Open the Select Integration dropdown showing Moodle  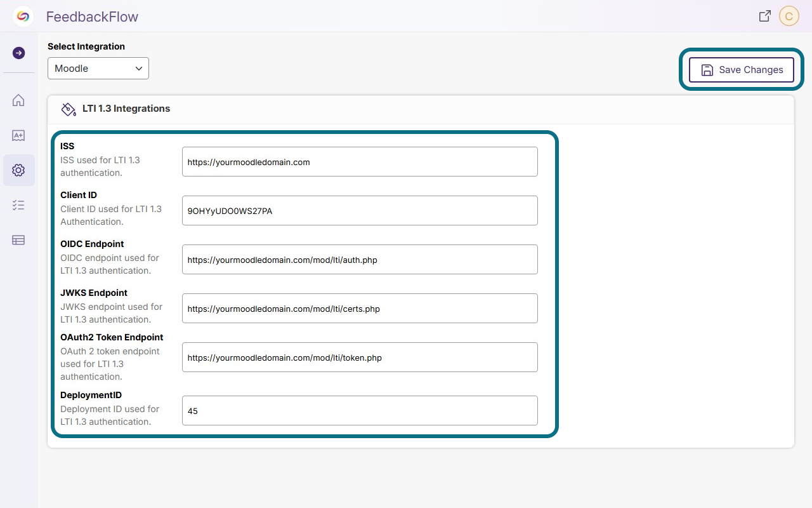point(98,69)
